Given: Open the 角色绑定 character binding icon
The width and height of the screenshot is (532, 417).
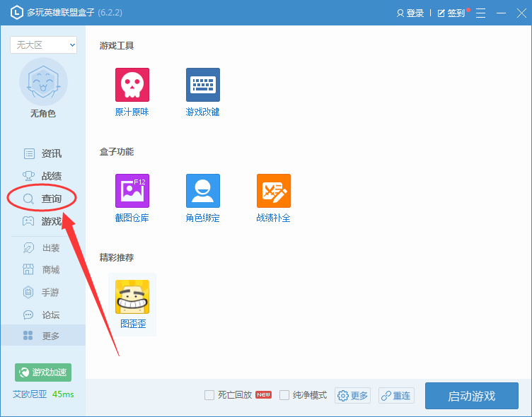Looking at the screenshot, I should tap(203, 191).
